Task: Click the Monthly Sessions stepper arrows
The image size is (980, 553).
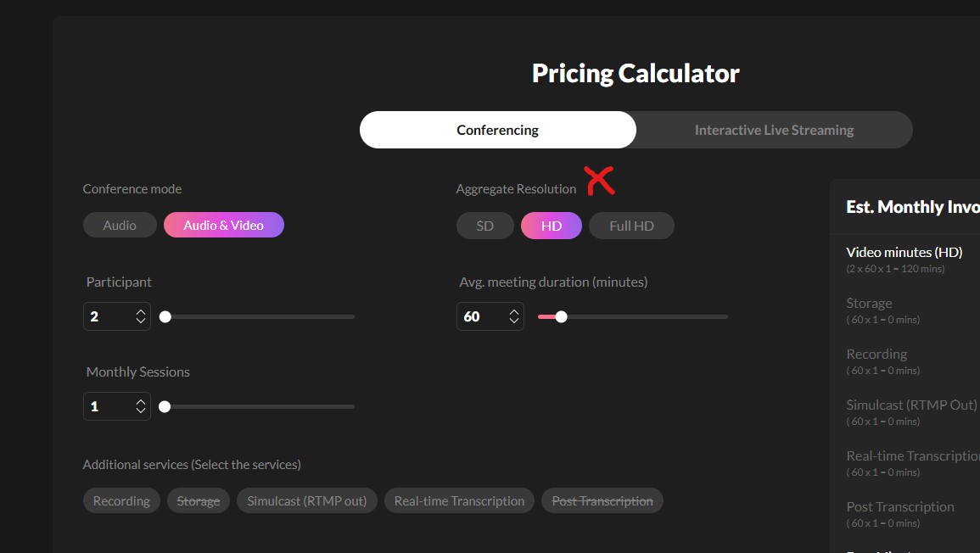Action: pyautogui.click(x=141, y=406)
